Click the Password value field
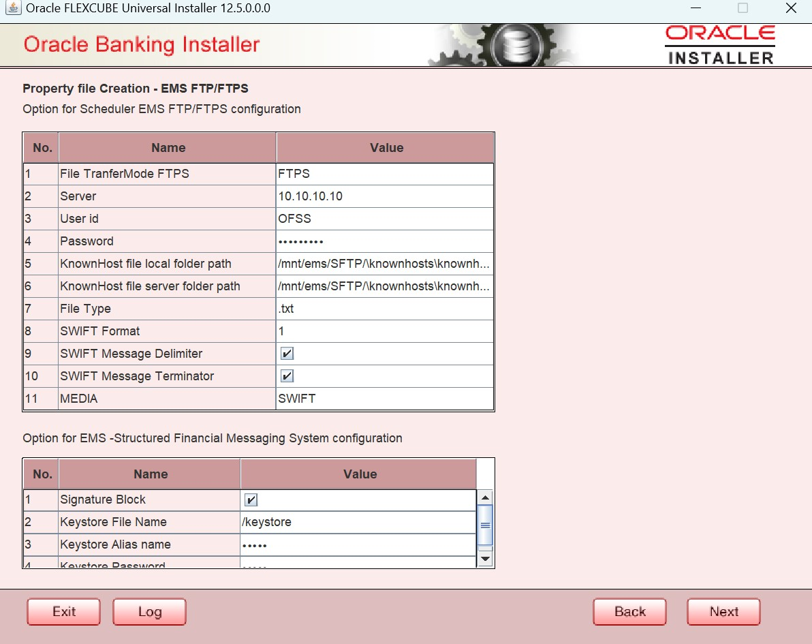This screenshot has width=812, height=644. (385, 241)
